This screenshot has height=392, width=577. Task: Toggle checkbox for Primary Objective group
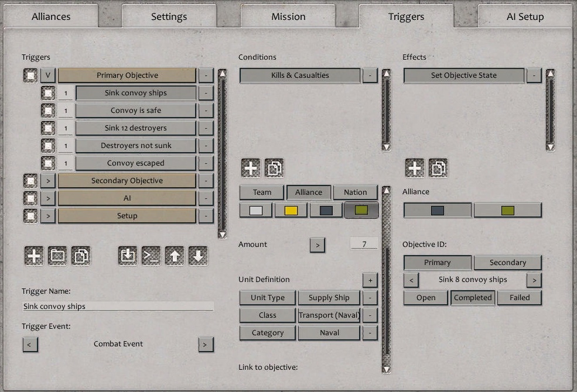(x=30, y=75)
